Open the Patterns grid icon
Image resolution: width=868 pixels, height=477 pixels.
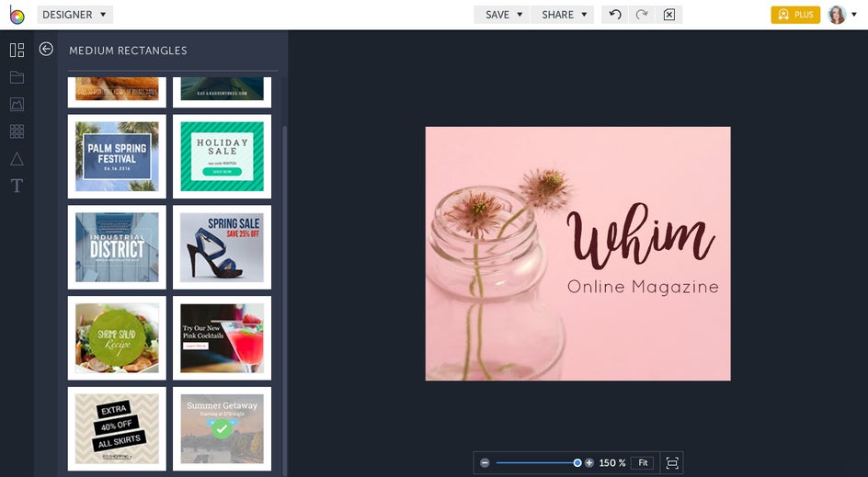pyautogui.click(x=17, y=131)
